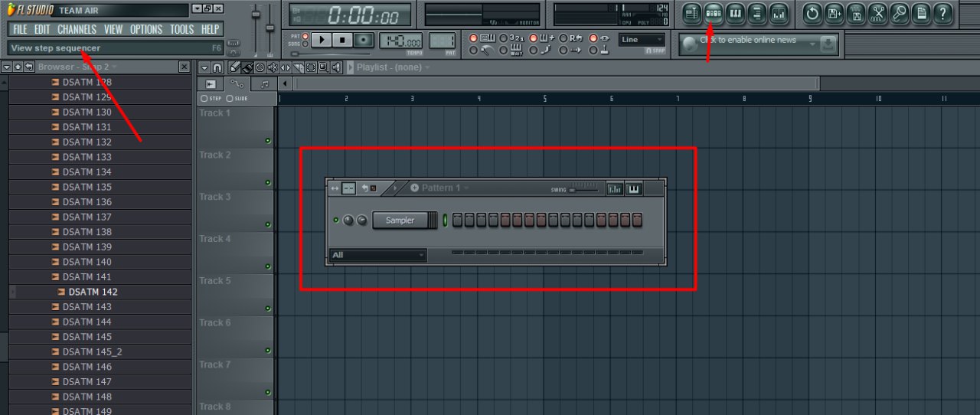The width and height of the screenshot is (980, 415).
Task: Click the browser collapse structure icon
Action: tap(29, 67)
